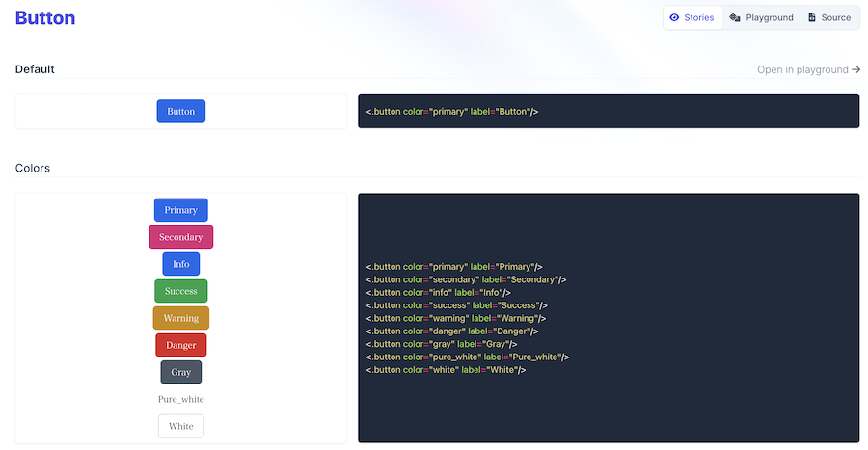Viewport: 868px width, 450px height.
Task: Click the White outlined button
Action: click(181, 426)
